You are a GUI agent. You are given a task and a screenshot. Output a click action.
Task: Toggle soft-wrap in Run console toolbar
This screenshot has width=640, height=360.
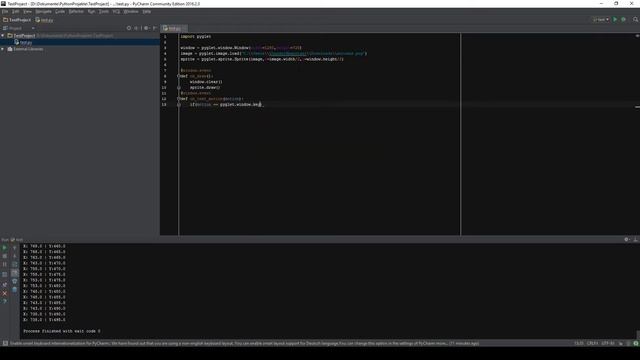pyautogui.click(x=15, y=264)
